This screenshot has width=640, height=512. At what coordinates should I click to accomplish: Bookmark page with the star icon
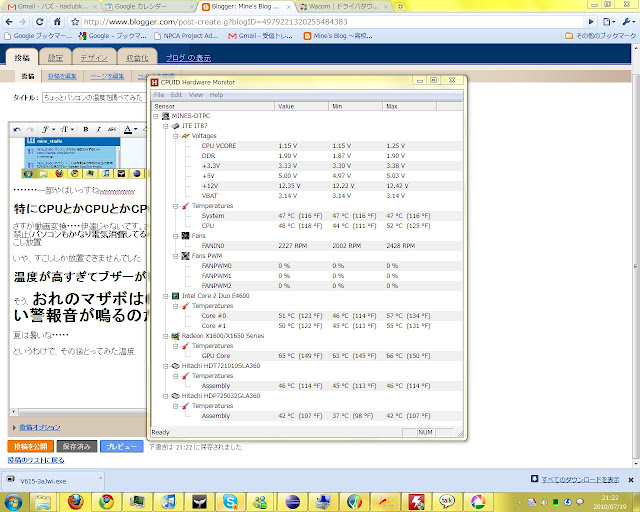pyautogui.click(x=74, y=22)
